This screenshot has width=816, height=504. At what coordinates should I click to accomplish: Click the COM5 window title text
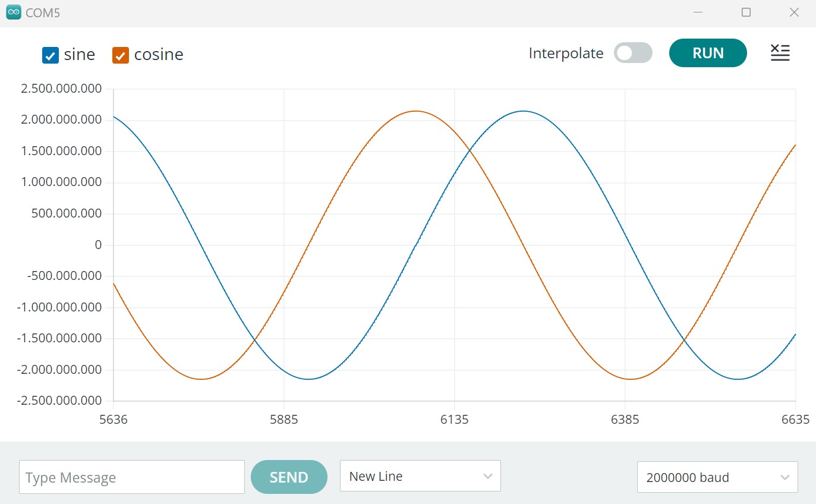point(43,13)
